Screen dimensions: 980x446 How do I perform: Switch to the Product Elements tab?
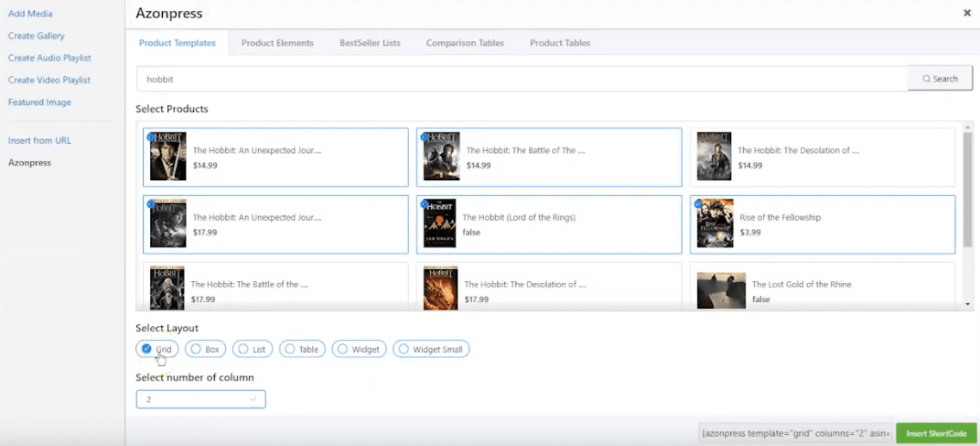click(277, 43)
